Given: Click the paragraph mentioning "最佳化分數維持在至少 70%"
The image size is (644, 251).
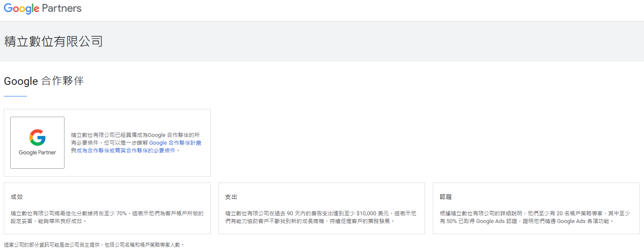Looking at the screenshot, I should coord(107,217).
